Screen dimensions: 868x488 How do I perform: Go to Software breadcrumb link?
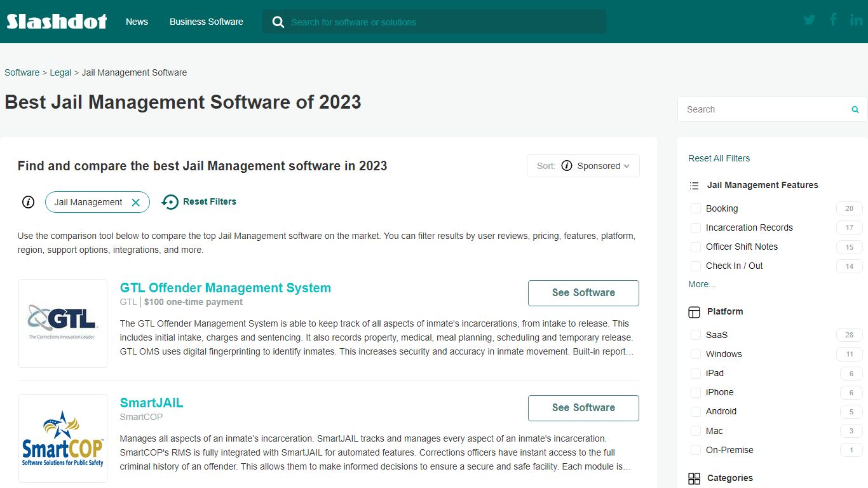click(22, 72)
